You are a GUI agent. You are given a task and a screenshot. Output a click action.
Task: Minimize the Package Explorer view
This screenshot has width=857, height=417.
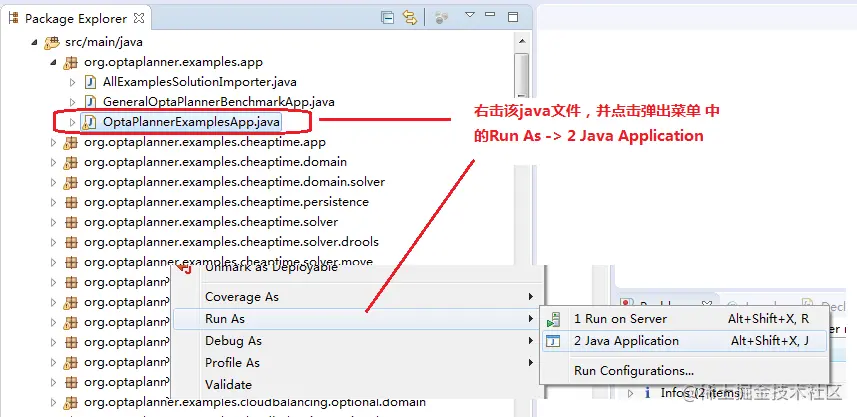(490, 15)
